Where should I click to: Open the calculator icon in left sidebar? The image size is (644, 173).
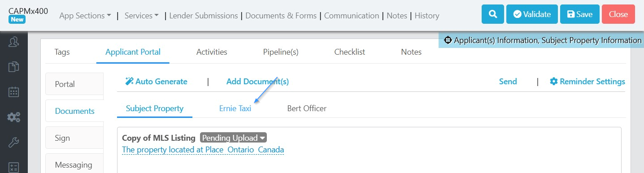click(13, 168)
